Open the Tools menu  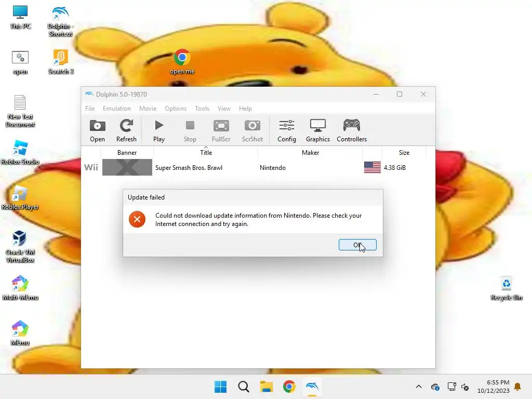(x=202, y=109)
